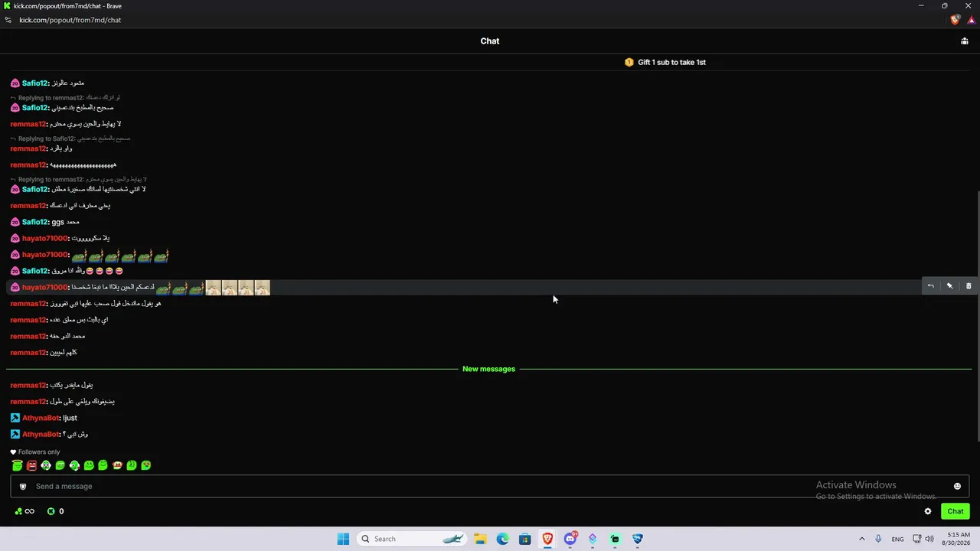Open Windows Start menu
Screen dimensions: 980x551
pos(343,539)
